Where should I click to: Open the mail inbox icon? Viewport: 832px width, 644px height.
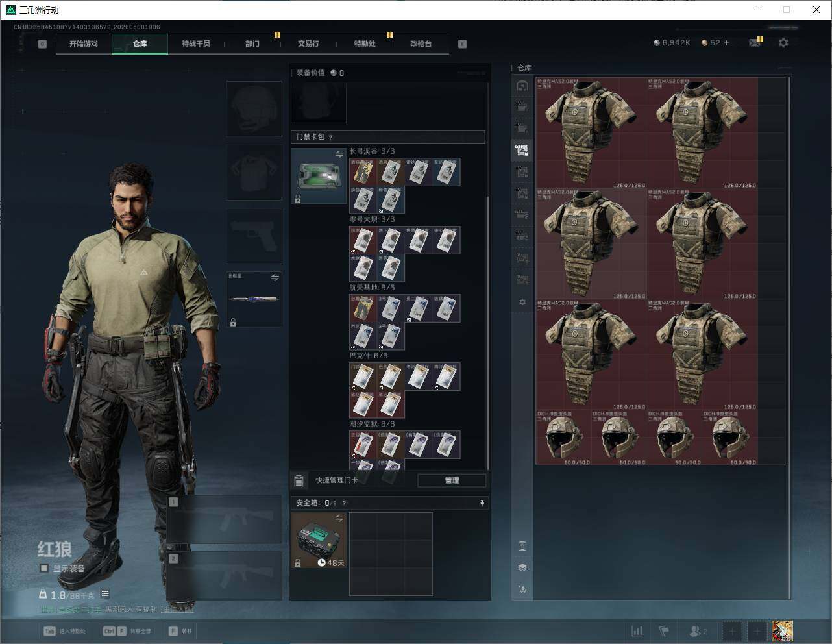(x=755, y=43)
